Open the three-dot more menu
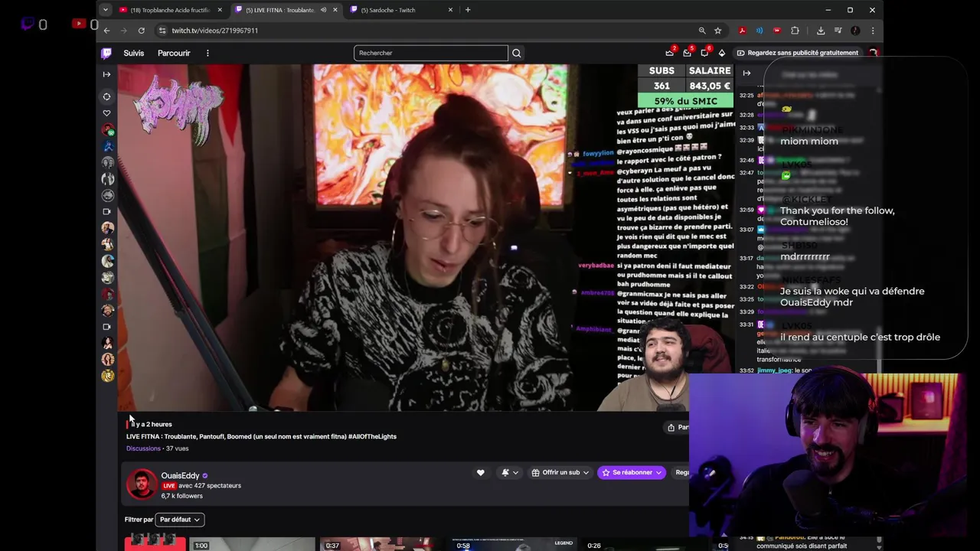The height and width of the screenshot is (551, 980). [x=207, y=53]
